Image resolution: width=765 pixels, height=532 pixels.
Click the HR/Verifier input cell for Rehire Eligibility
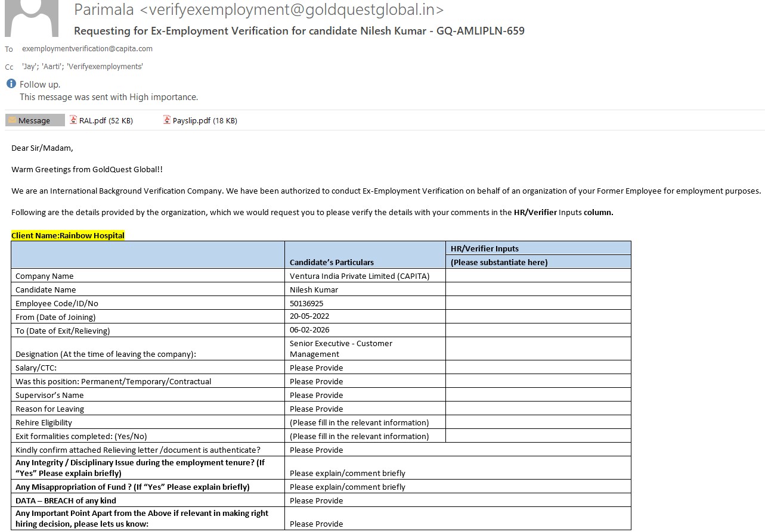pyautogui.click(x=538, y=422)
